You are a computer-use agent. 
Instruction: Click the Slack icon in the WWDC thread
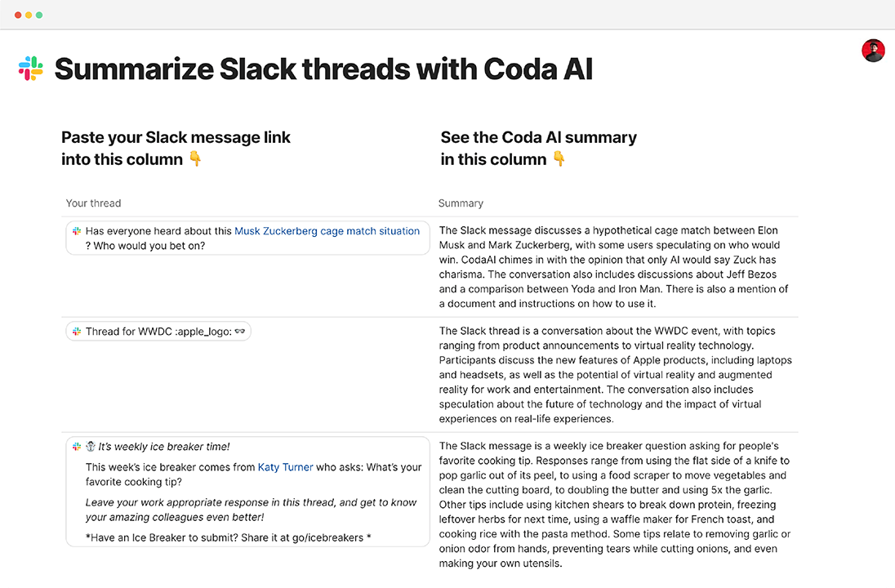click(x=77, y=332)
